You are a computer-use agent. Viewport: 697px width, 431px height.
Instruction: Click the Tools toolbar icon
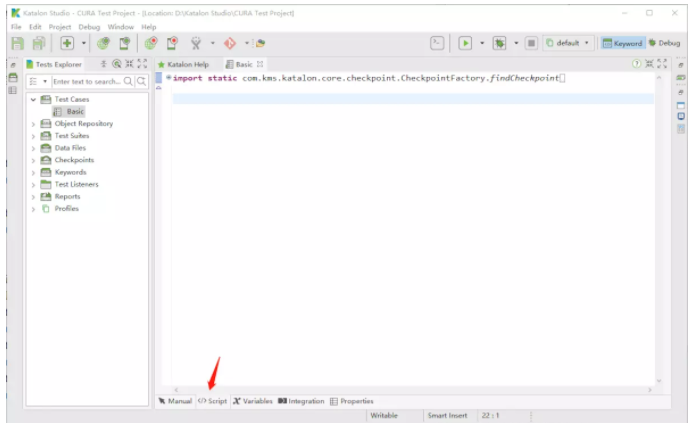click(196, 43)
